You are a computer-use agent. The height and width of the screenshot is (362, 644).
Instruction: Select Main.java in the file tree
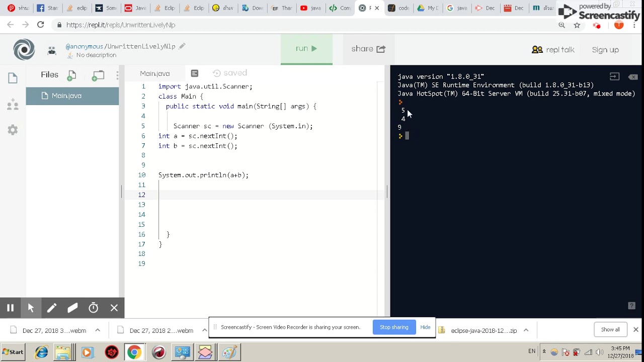point(72,96)
